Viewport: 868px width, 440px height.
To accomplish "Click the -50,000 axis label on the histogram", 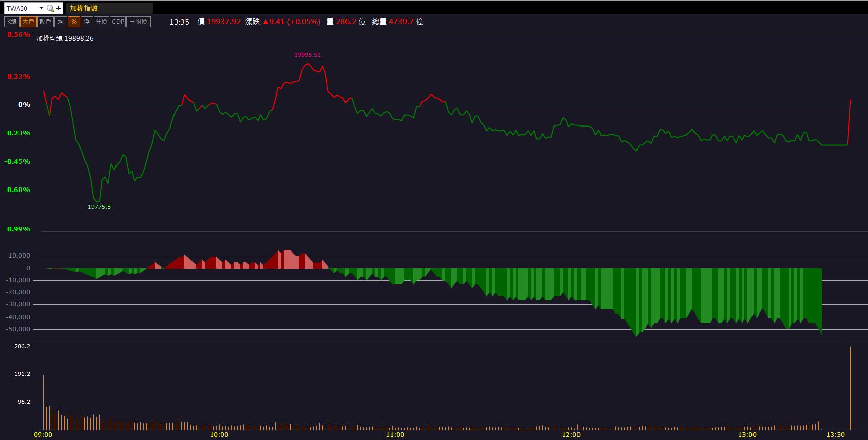I will [18, 329].
